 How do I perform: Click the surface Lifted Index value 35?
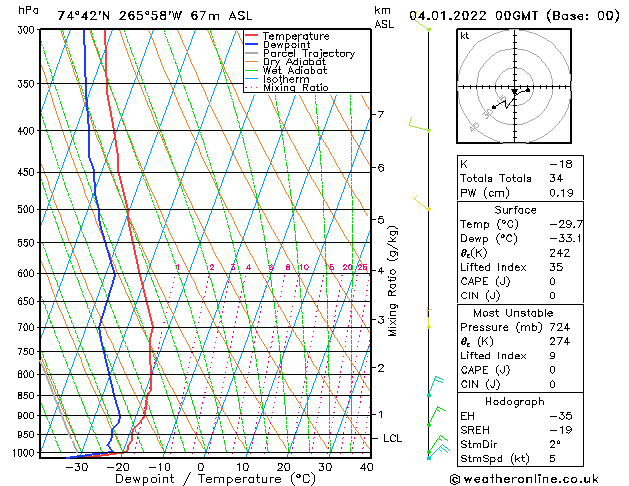(x=556, y=267)
